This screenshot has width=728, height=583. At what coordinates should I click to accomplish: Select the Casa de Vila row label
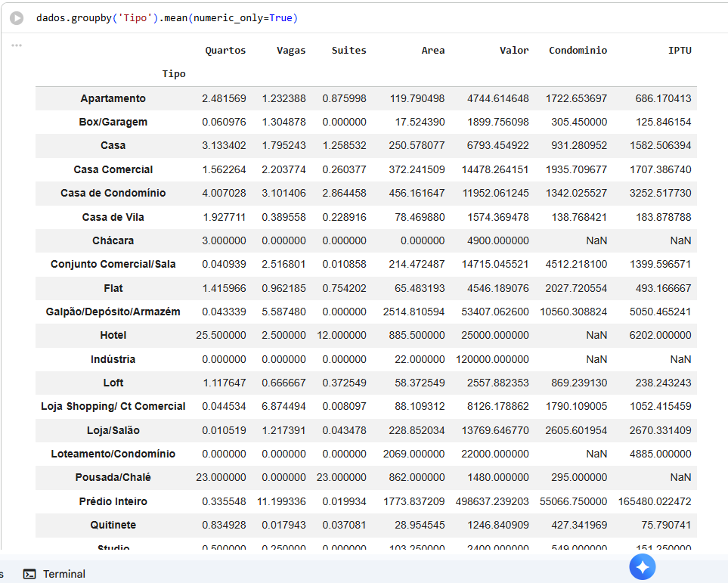point(113,217)
